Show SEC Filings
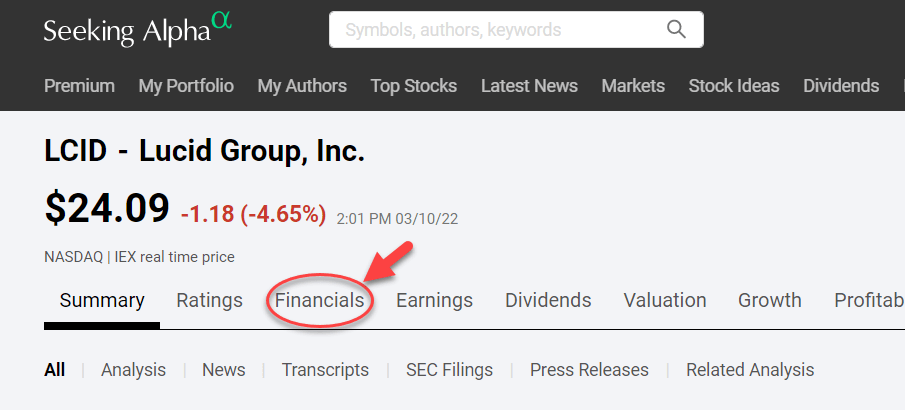Image resolution: width=905 pixels, height=410 pixels. pos(449,370)
